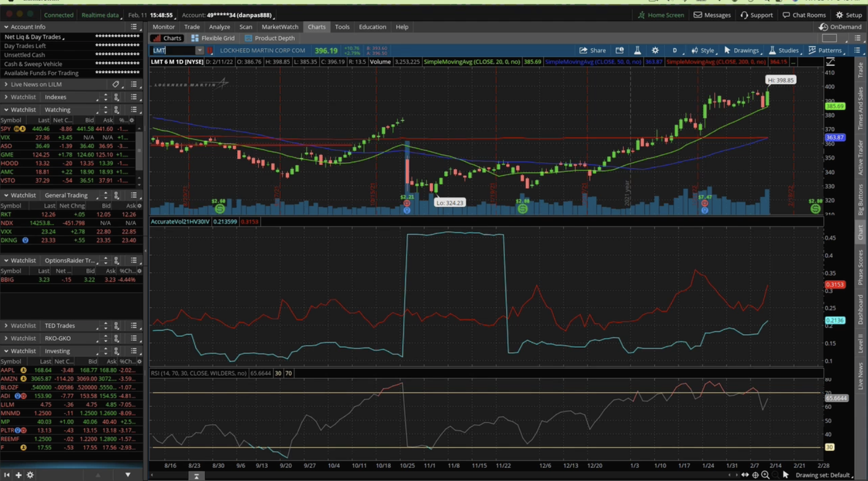Click the LMT symbol input field
The width and height of the screenshot is (868, 481).
pyautogui.click(x=173, y=50)
